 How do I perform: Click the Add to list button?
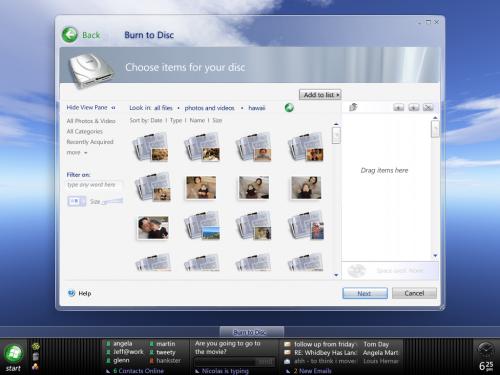pyautogui.click(x=320, y=95)
